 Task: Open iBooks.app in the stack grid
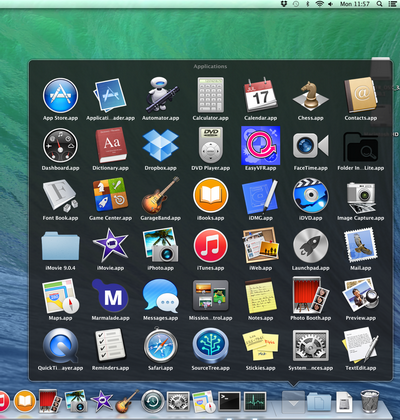tap(210, 195)
